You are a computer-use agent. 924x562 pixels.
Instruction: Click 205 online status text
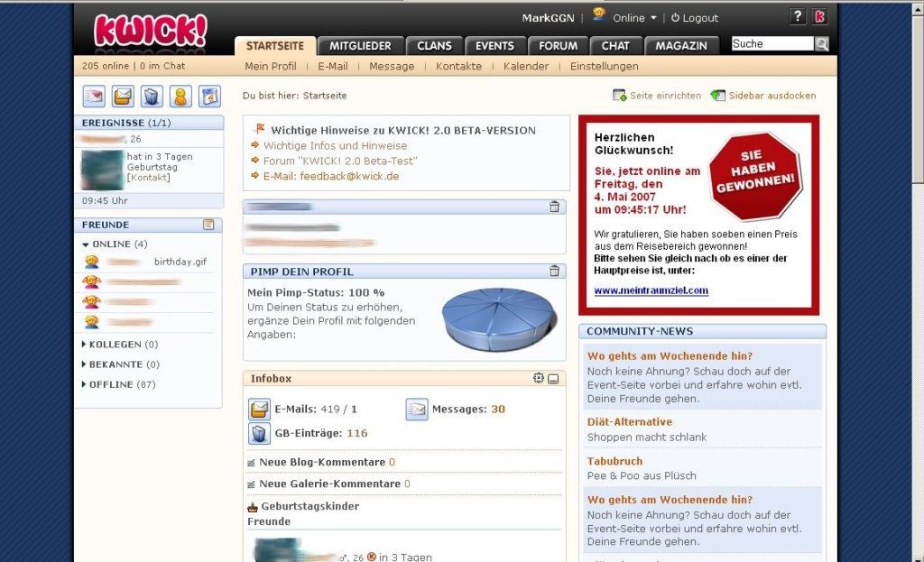(x=106, y=66)
